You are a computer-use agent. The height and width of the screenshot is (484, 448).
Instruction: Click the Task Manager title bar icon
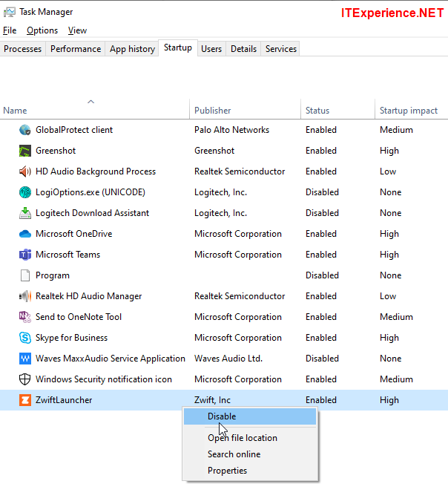click(x=9, y=12)
